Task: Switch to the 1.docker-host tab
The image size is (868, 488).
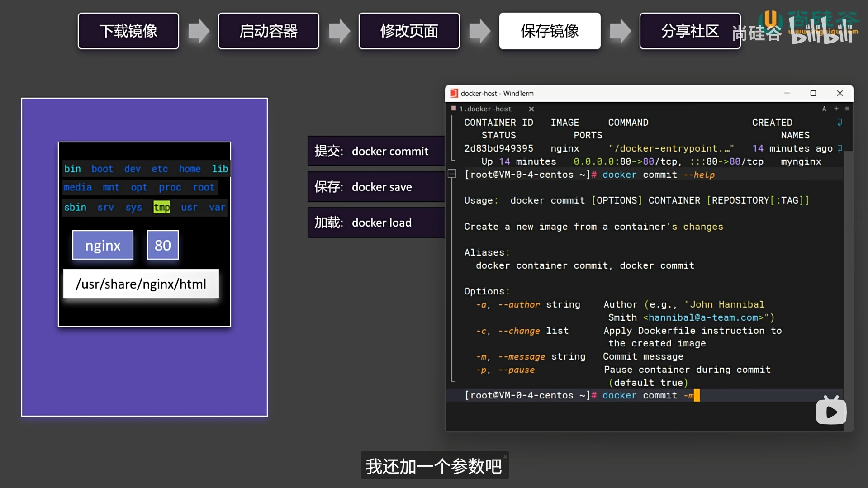Action: (485, 109)
